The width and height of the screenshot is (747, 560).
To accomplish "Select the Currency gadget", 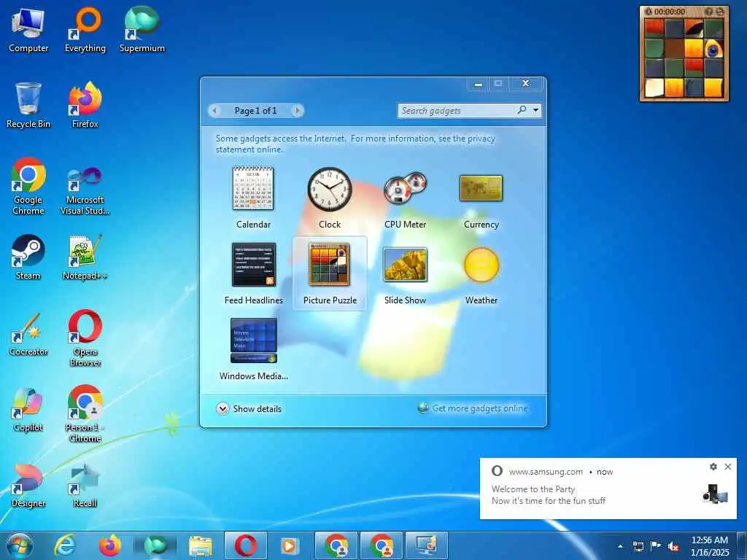I will point(481,197).
